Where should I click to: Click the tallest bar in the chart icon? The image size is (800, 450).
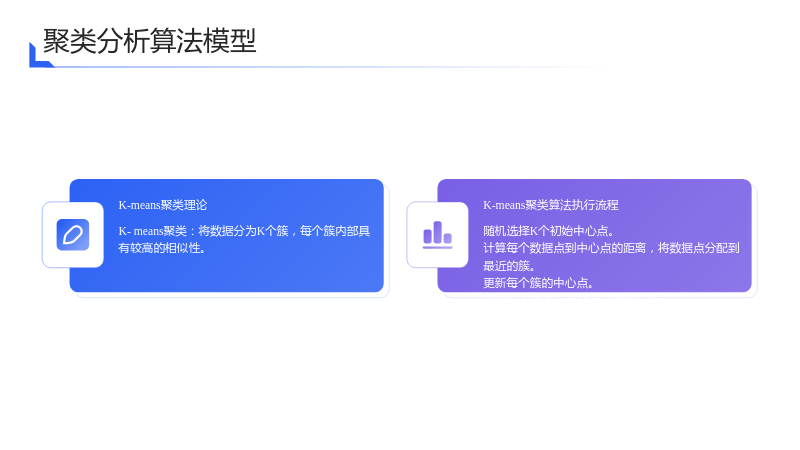[x=437, y=232]
